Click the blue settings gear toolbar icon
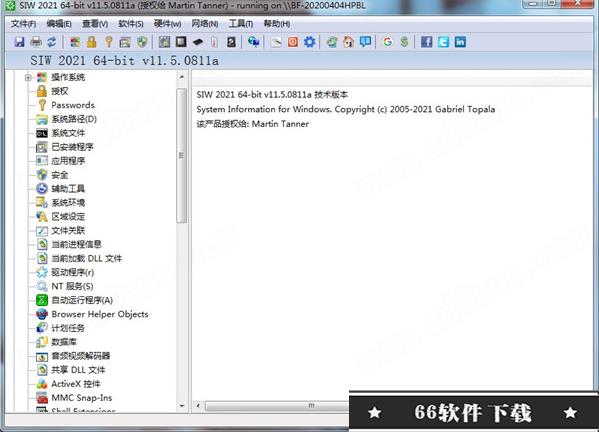The height and width of the screenshot is (432, 599). 309,42
